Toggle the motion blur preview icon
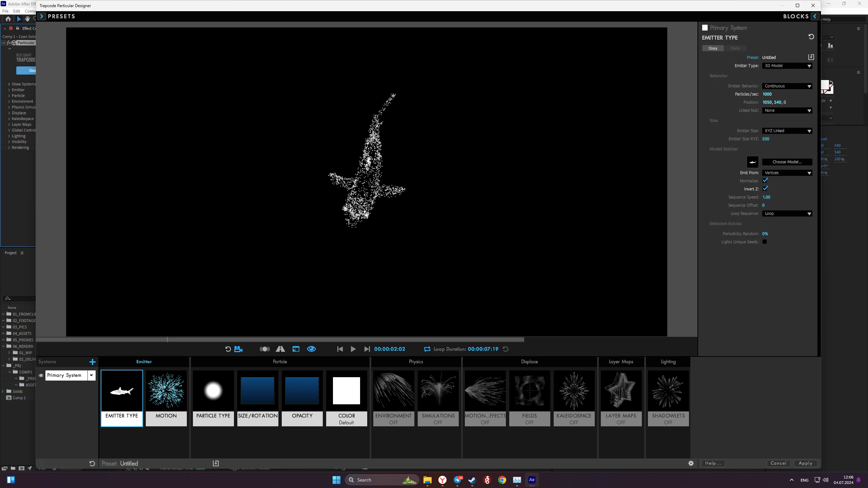The width and height of the screenshot is (868, 488). point(264,349)
